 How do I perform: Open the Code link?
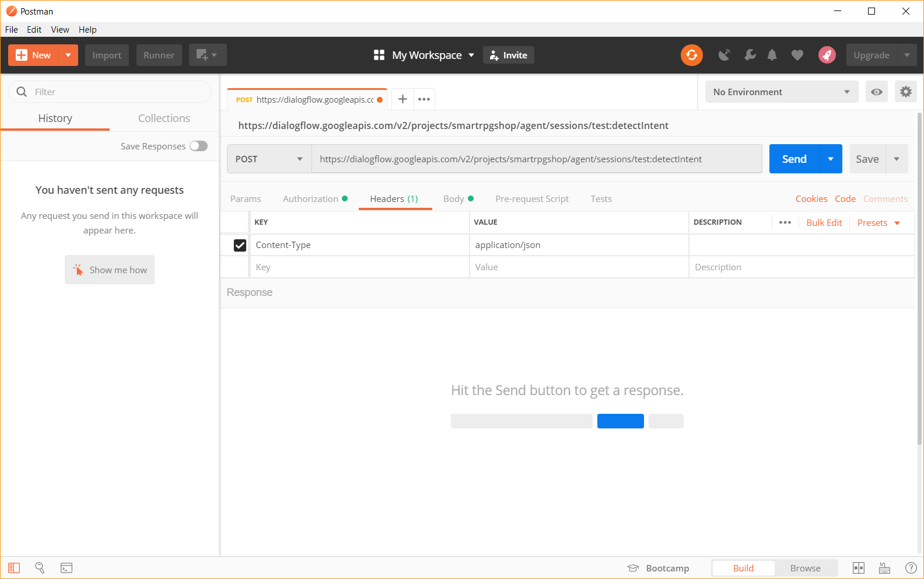click(845, 198)
